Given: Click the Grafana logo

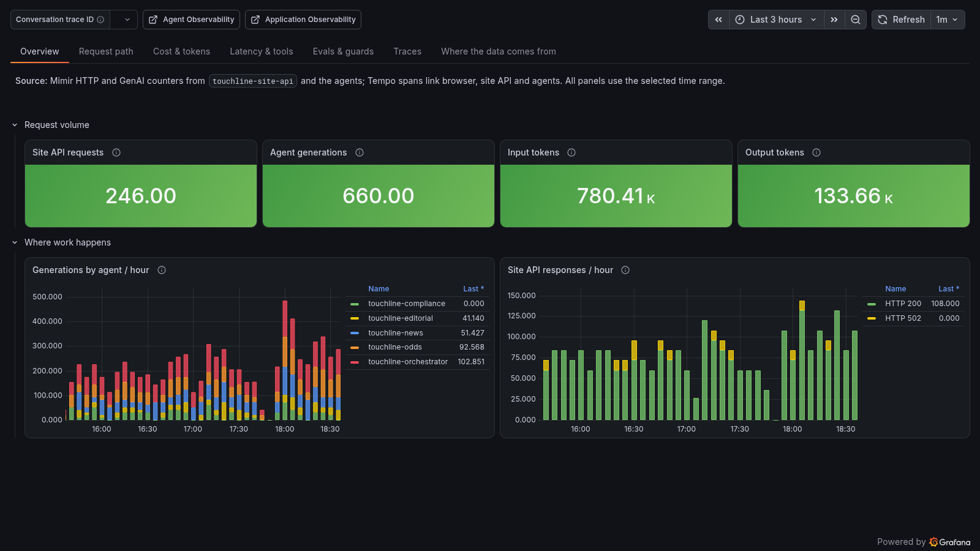Looking at the screenshot, I should (949, 542).
